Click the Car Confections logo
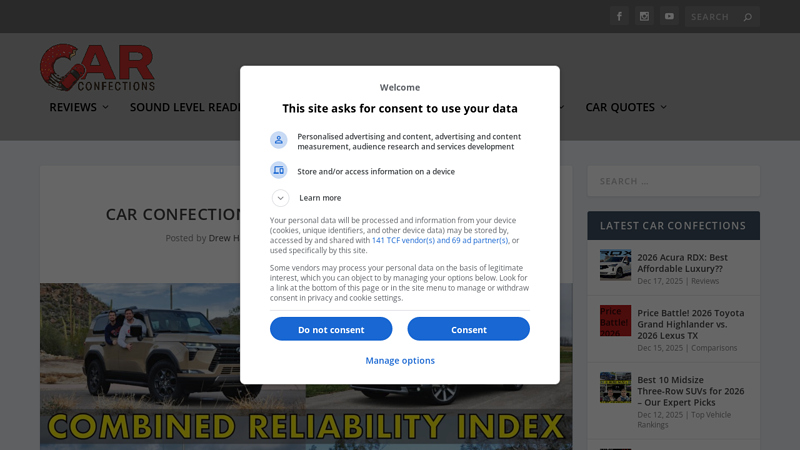The image size is (800, 450). (97, 67)
